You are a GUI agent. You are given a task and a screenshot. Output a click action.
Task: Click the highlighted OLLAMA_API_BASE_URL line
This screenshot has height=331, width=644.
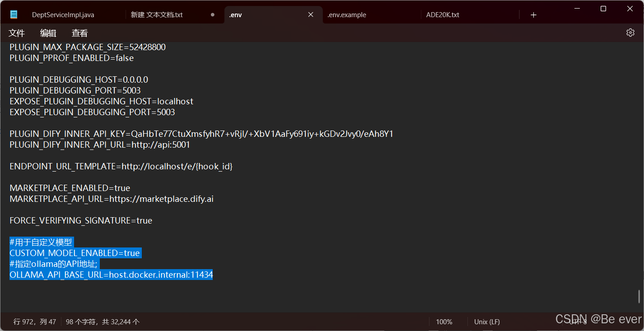tap(111, 275)
